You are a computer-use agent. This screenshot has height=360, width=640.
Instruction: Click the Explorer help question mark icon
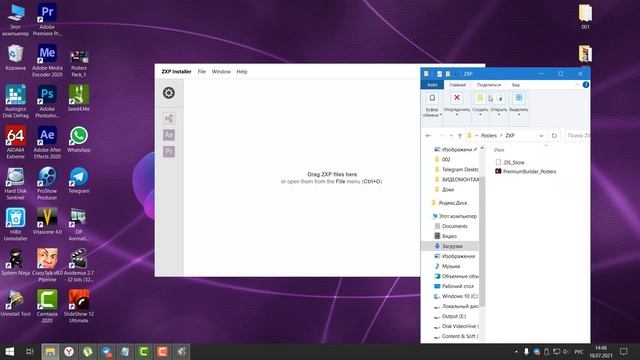point(586,85)
